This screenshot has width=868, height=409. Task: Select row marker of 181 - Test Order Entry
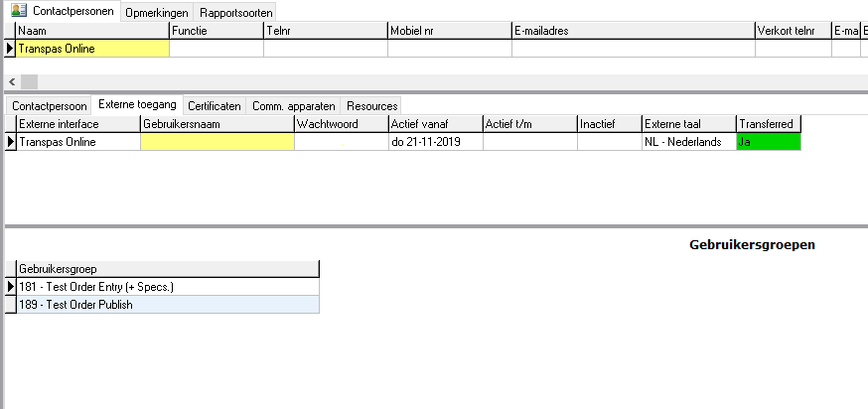10,287
